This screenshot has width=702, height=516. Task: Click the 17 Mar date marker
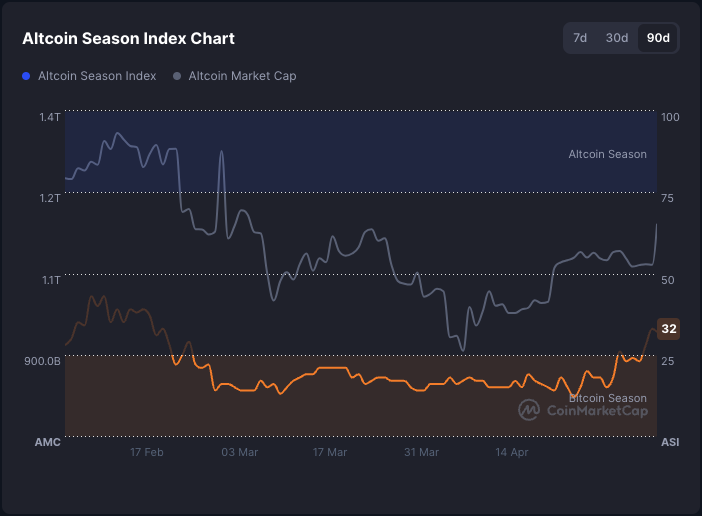330,453
